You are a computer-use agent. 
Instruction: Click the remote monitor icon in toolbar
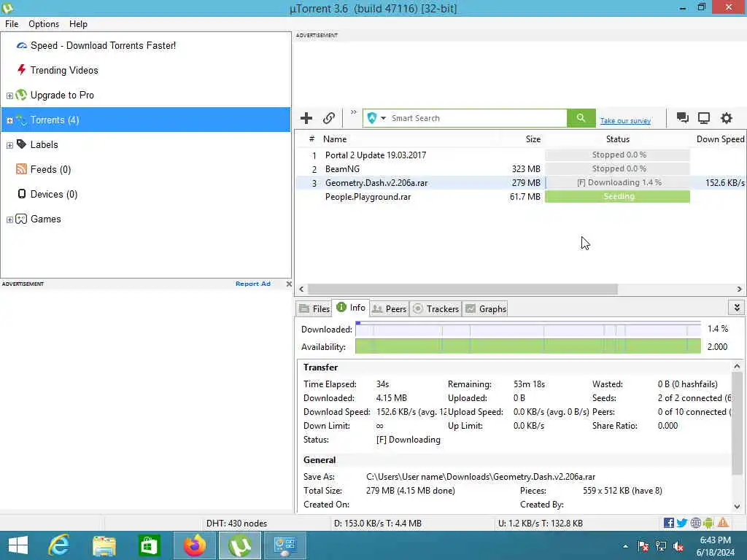click(x=704, y=117)
